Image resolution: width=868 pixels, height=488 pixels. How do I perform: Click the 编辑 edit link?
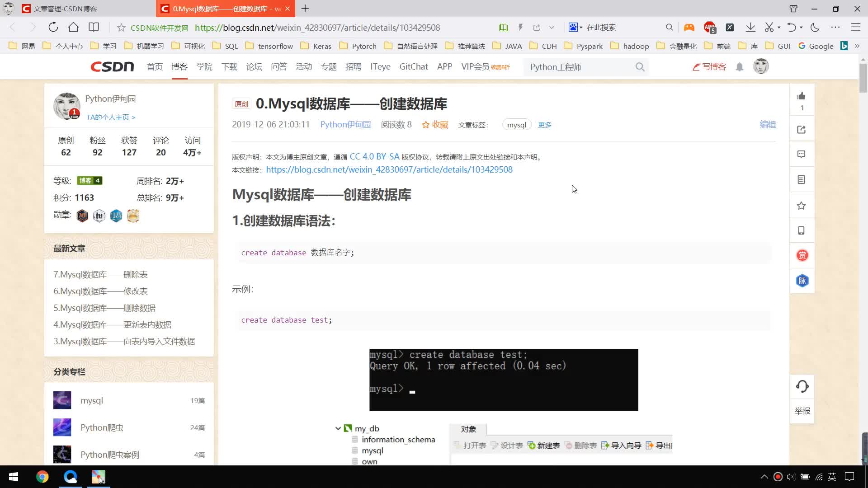coord(768,125)
